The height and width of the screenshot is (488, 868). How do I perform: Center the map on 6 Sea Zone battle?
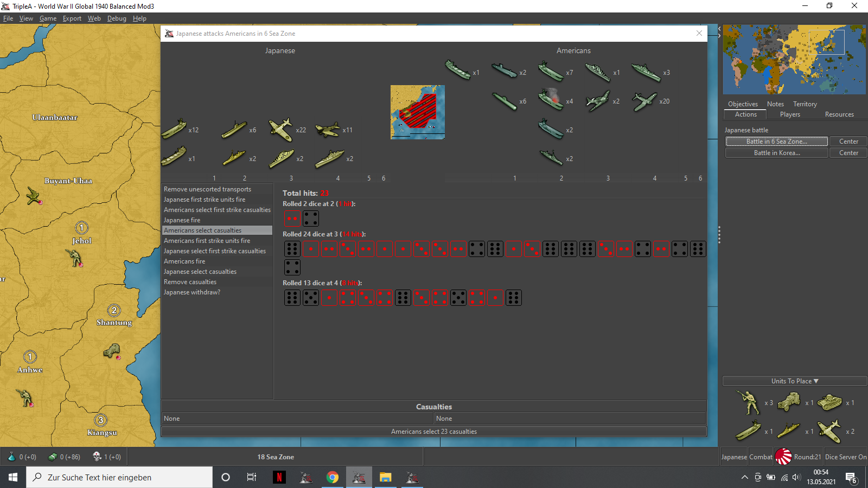click(848, 142)
